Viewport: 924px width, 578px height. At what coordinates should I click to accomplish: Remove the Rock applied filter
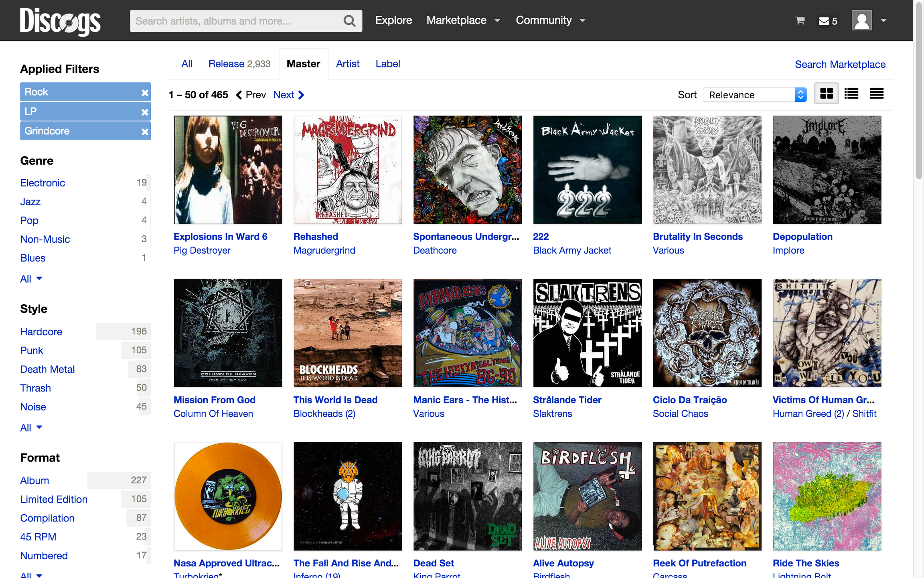coord(145,93)
